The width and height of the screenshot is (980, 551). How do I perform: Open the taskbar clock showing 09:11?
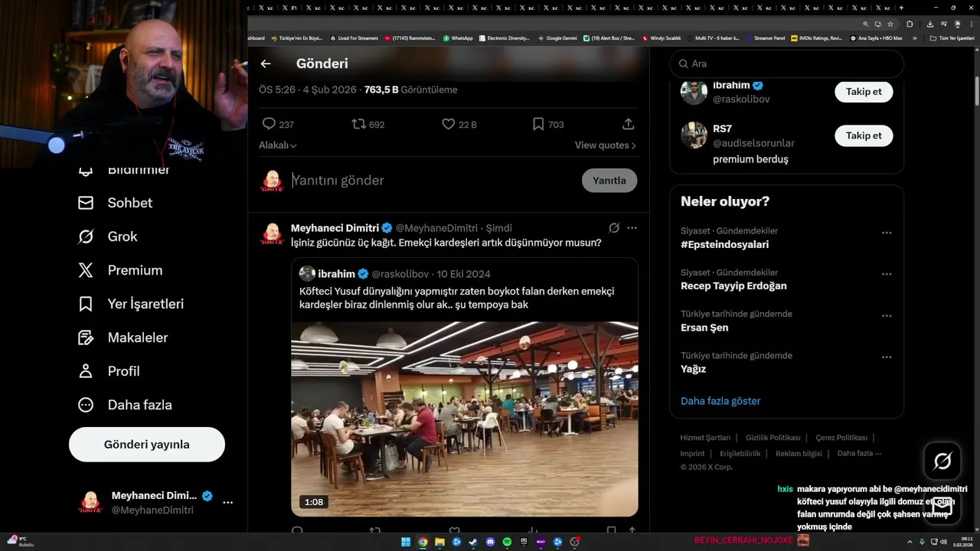962,542
